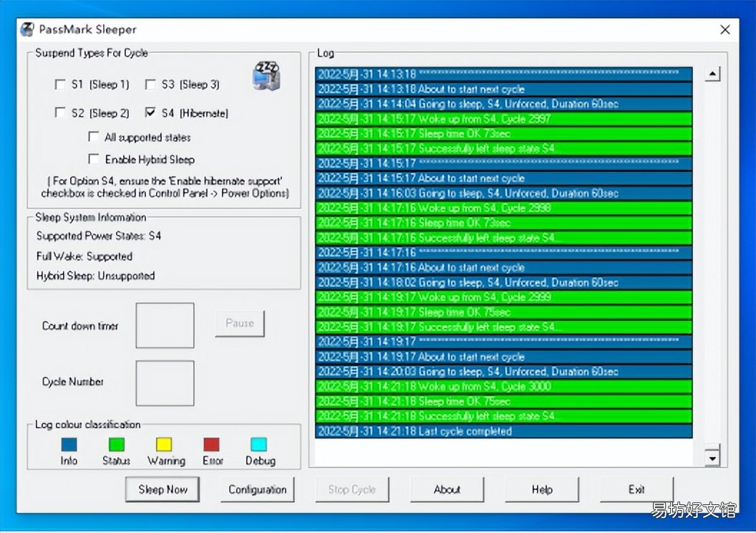Viewport: 756px width, 533px height.
Task: Click the blue Info colour swatch
Action: (69, 444)
